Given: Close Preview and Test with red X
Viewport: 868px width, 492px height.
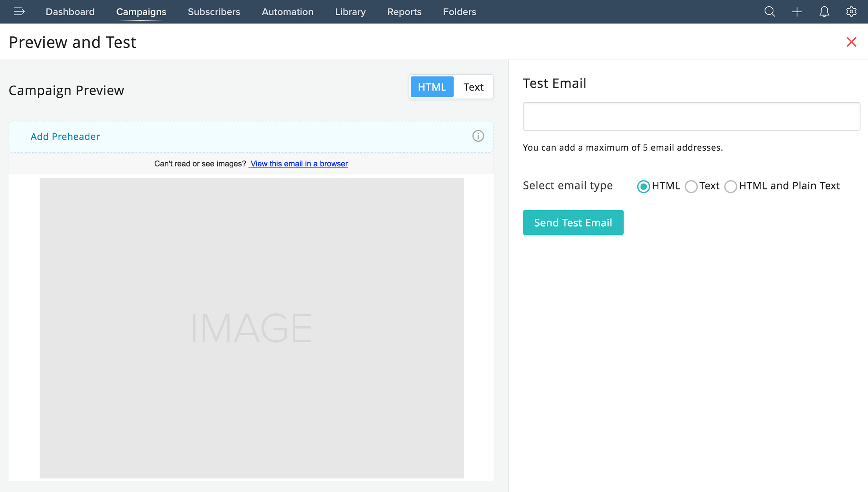Looking at the screenshot, I should [851, 42].
